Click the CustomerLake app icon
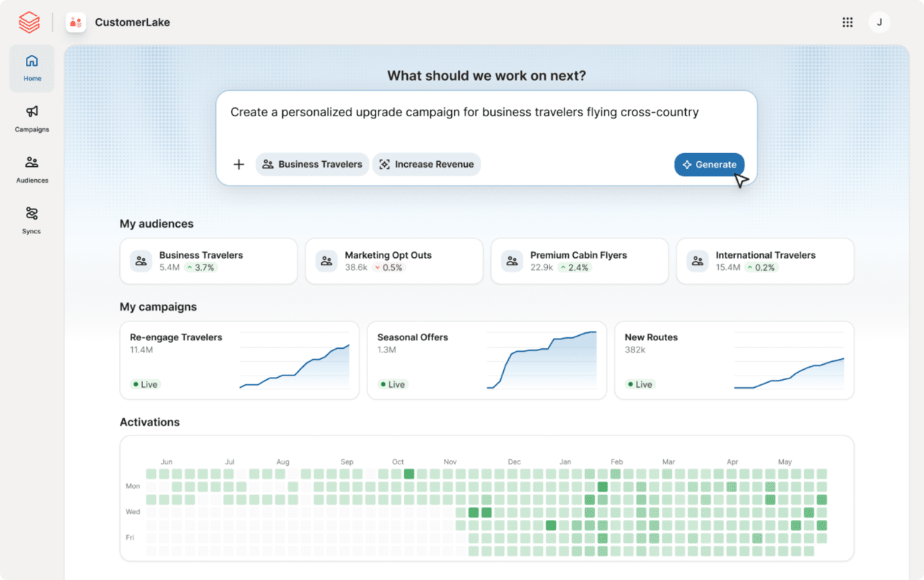 pos(76,22)
